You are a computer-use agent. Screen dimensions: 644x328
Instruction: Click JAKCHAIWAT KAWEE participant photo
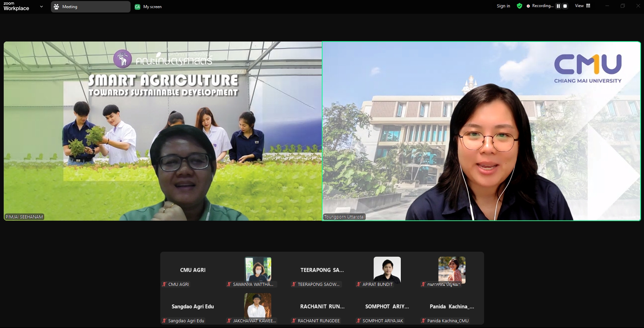[258, 306]
